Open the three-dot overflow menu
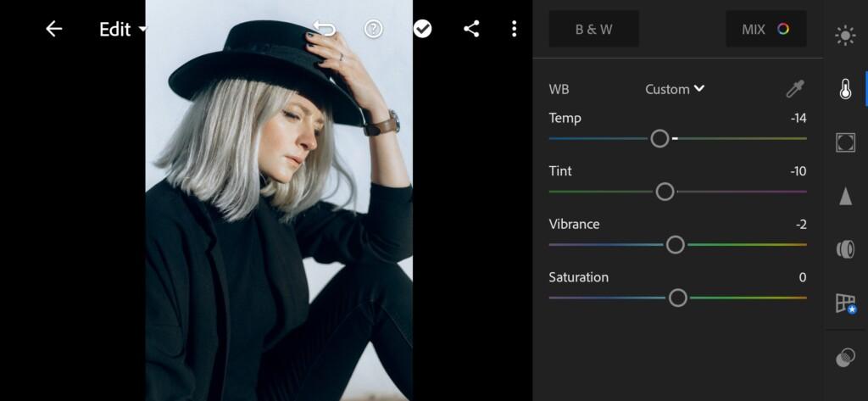This screenshot has height=401, width=868. [515, 29]
